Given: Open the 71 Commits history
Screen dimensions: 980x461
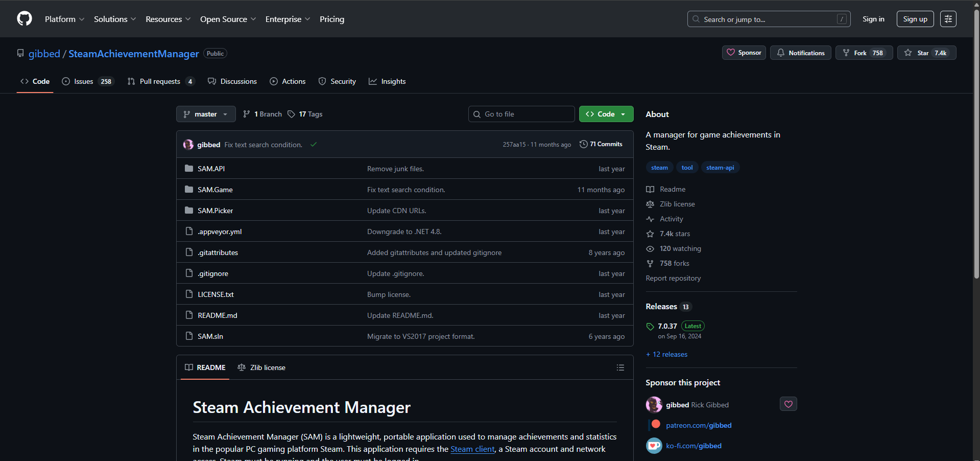Looking at the screenshot, I should click(x=601, y=144).
